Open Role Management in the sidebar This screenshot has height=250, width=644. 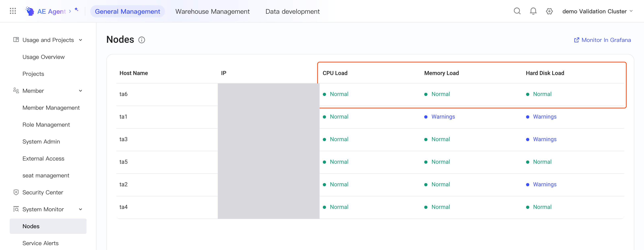tap(46, 125)
